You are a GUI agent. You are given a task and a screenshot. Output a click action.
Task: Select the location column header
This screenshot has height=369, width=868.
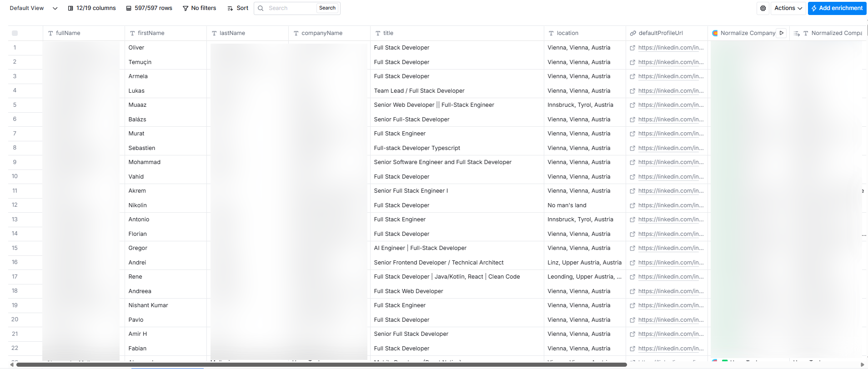click(585, 33)
